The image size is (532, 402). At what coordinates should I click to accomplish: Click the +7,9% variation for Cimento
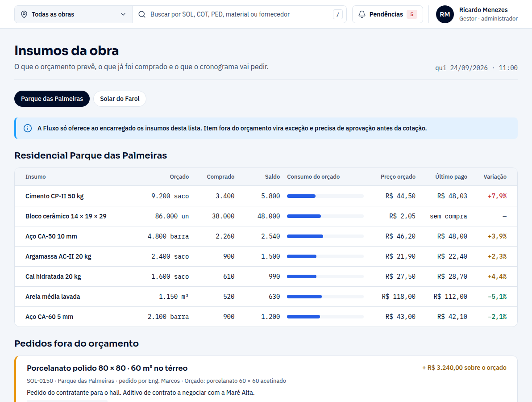coord(497,196)
